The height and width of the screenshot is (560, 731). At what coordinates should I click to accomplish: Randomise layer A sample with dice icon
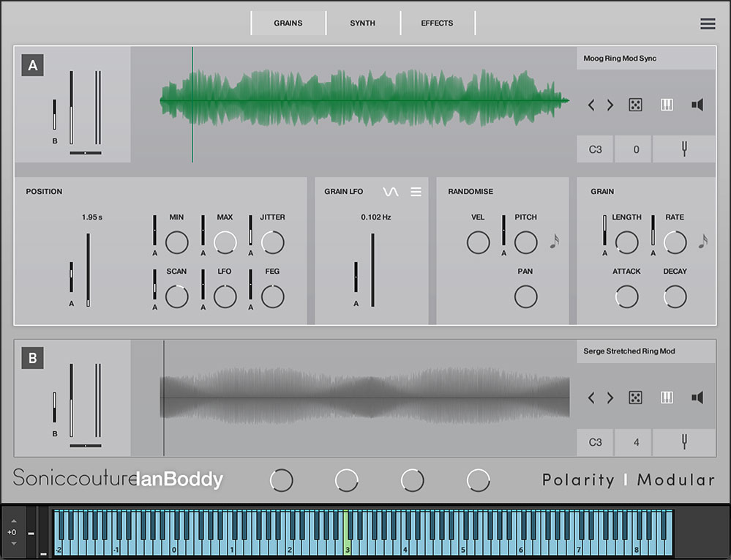635,105
